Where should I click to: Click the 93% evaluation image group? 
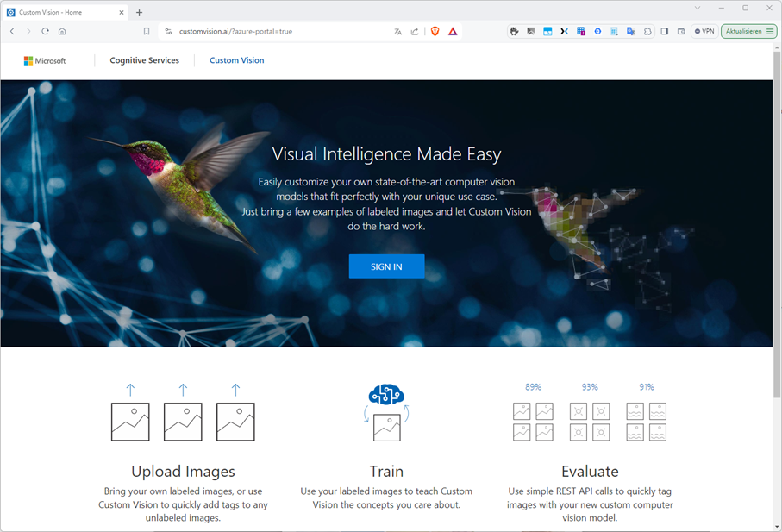point(590,422)
